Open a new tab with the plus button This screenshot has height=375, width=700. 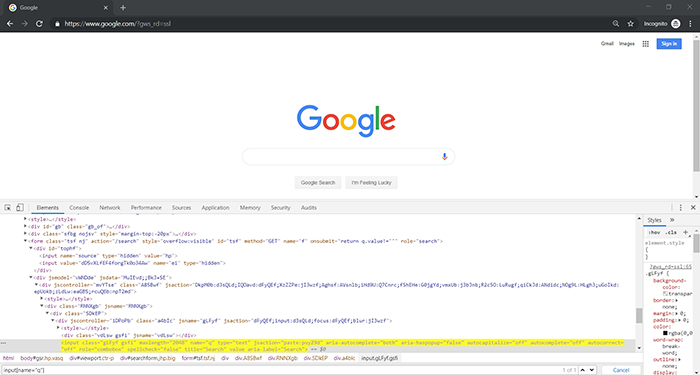[123, 8]
